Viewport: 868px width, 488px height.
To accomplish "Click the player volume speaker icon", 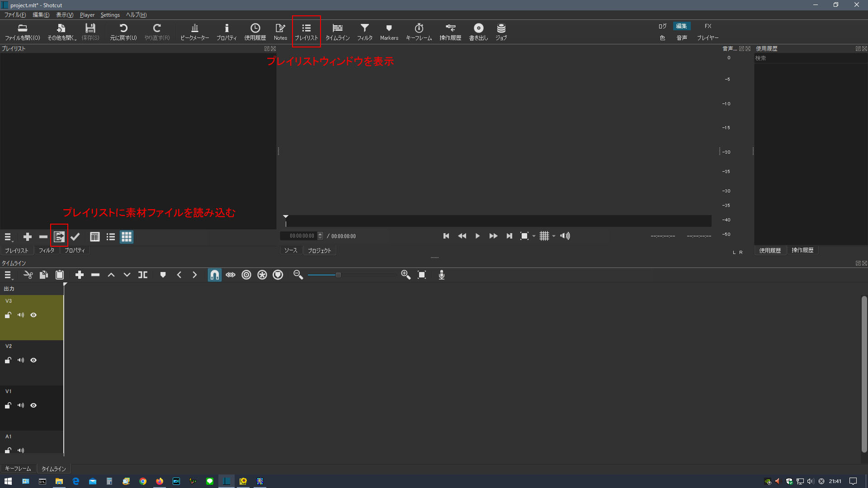I will click(565, 236).
